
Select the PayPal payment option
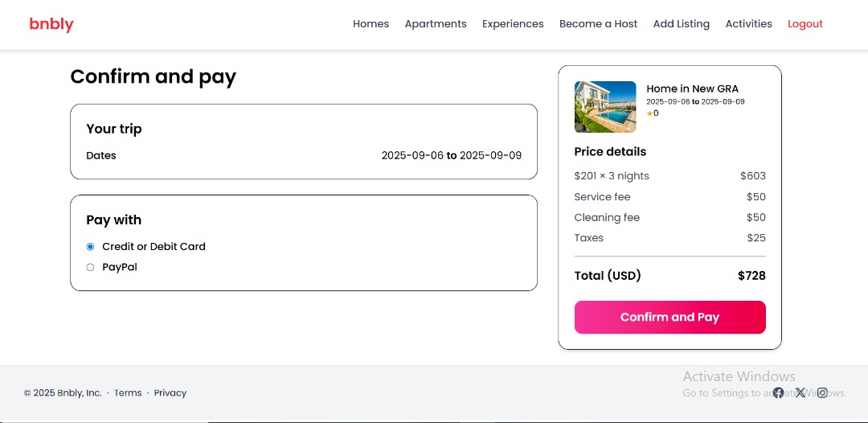point(91,267)
